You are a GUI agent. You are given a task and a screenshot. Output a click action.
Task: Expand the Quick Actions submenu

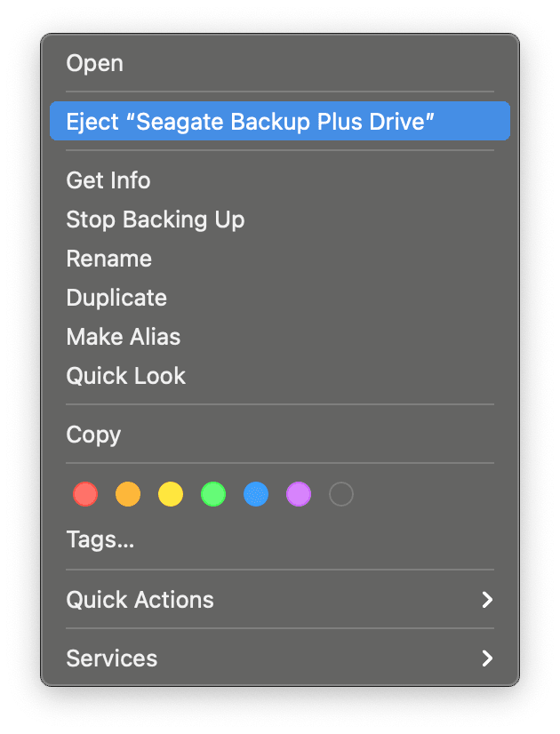pyautogui.click(x=140, y=600)
